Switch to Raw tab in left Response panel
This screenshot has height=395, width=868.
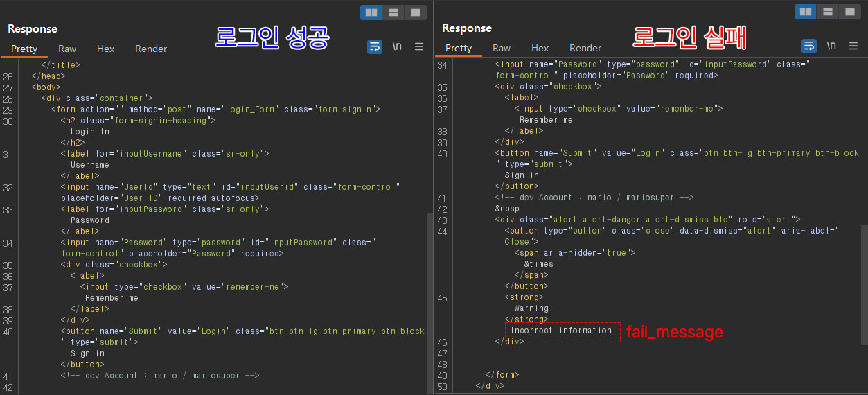pos(67,49)
